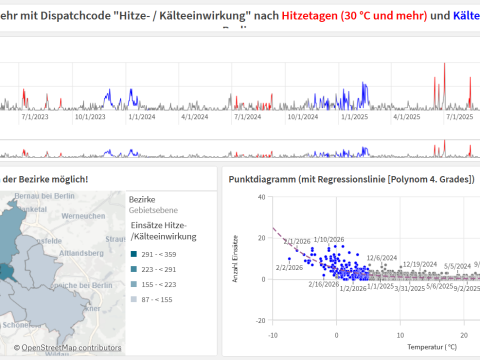480x360 pixels.
Task: Select legend swatch 87 - < 155
Action: click(134, 299)
